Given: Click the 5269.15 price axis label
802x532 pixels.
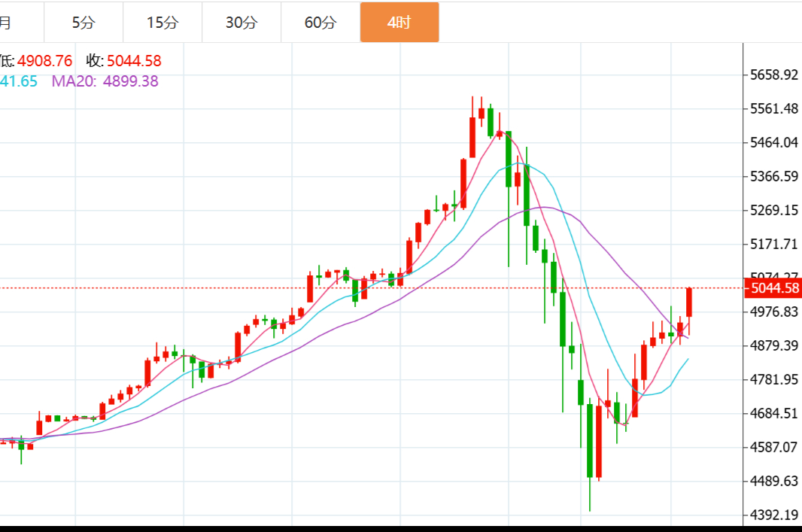Looking at the screenshot, I should tap(773, 210).
